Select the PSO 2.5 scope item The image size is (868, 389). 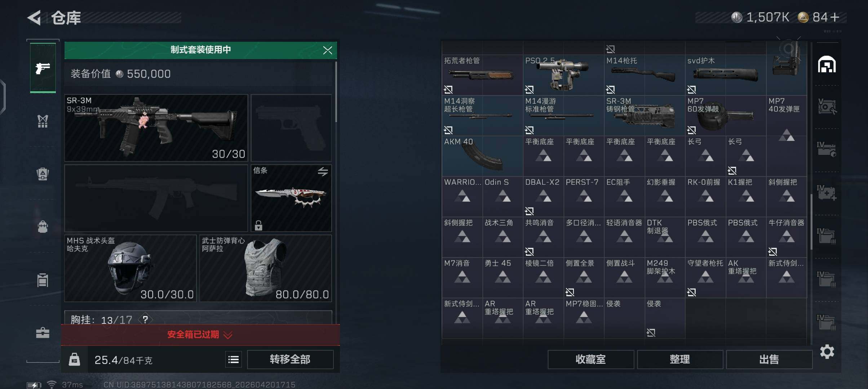coord(563,75)
